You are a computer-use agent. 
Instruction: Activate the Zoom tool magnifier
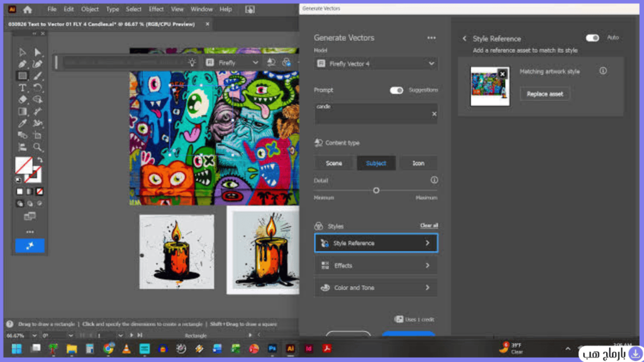[37, 147]
